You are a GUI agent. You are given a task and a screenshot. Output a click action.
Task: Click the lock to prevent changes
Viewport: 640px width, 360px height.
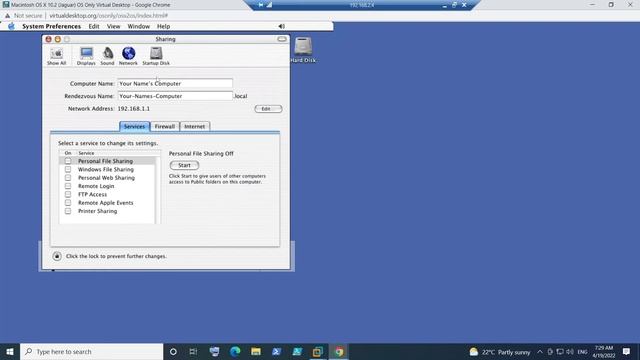click(57, 256)
